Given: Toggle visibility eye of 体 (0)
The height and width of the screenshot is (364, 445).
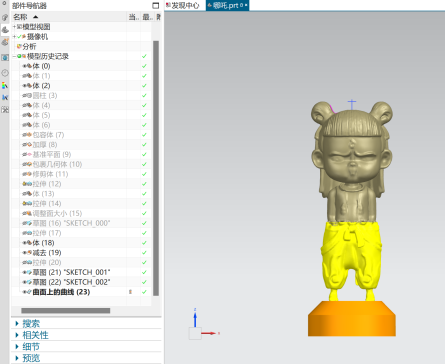Looking at the screenshot, I should pos(24,66).
